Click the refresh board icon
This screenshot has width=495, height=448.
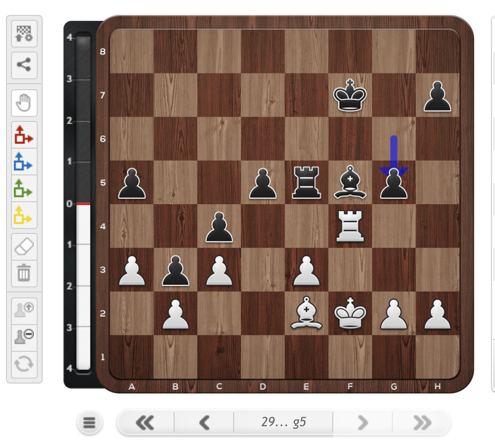coord(24,364)
